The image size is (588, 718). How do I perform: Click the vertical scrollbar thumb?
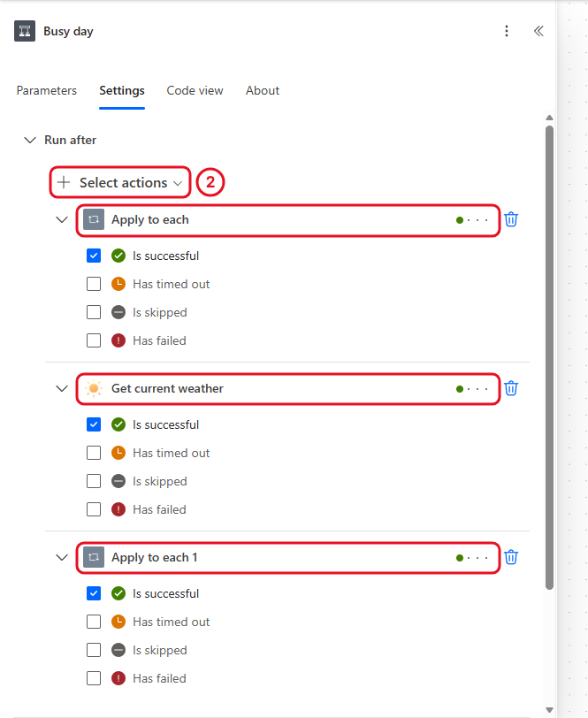549,358
